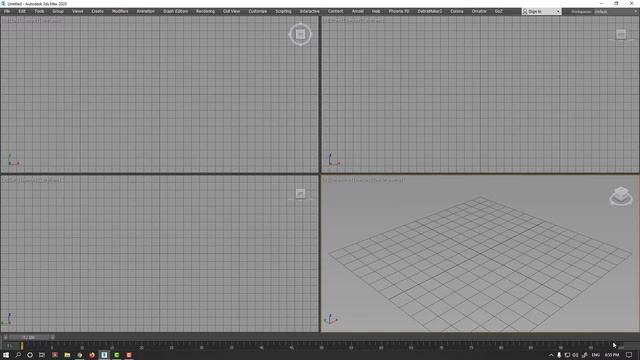Image resolution: width=640 pixels, height=360 pixels.
Task: Switch to 3ds Max taskbar icon
Action: point(104,355)
